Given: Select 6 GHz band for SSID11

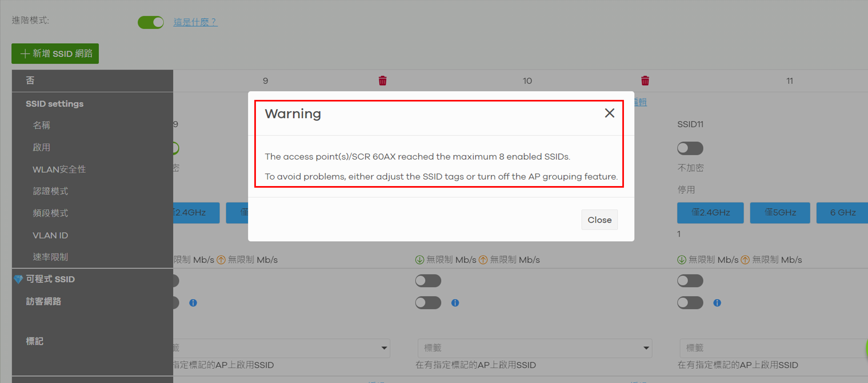Looking at the screenshot, I should (842, 213).
